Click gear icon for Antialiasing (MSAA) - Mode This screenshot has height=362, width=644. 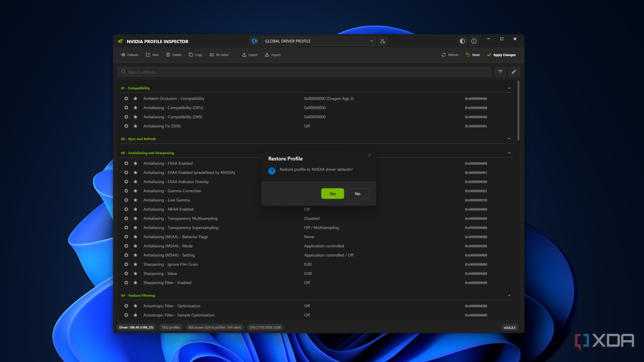(126, 246)
